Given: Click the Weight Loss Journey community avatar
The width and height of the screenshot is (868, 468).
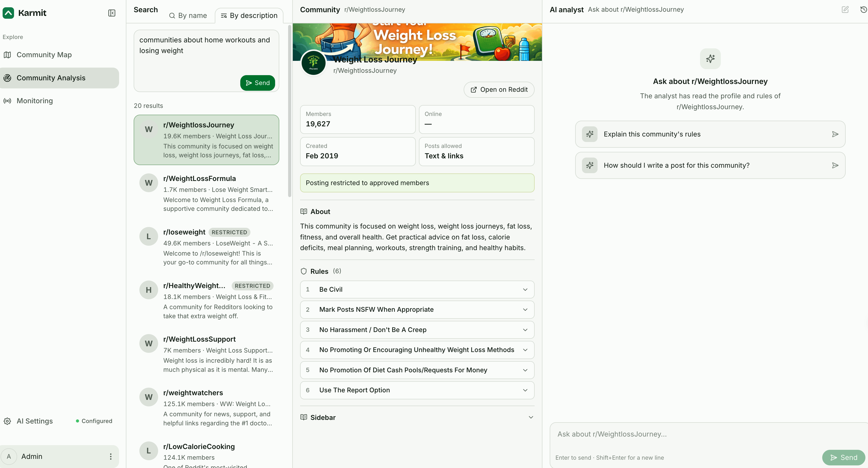Looking at the screenshot, I should coord(313,63).
